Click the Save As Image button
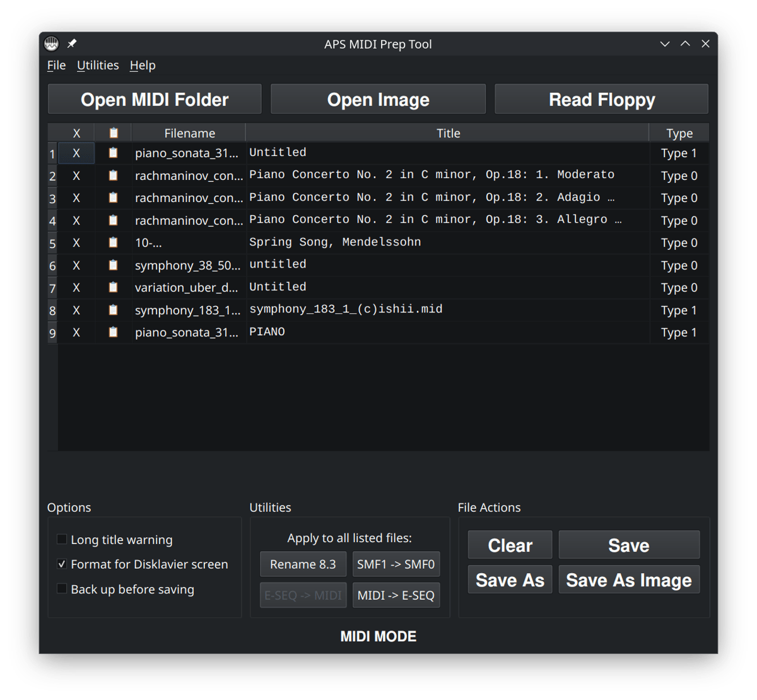Image resolution: width=757 pixels, height=700 pixels. pyautogui.click(x=629, y=580)
